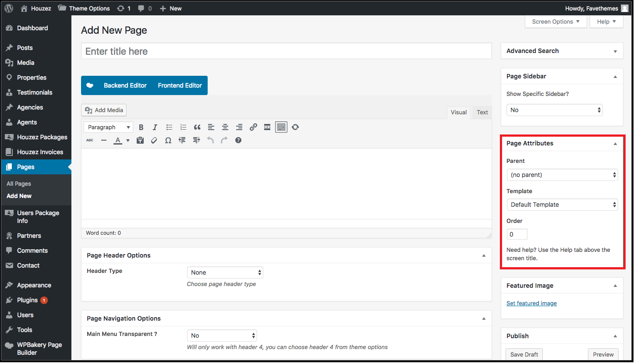Click the paste as text icon
Screen dimensions: 637x364
[140, 140]
